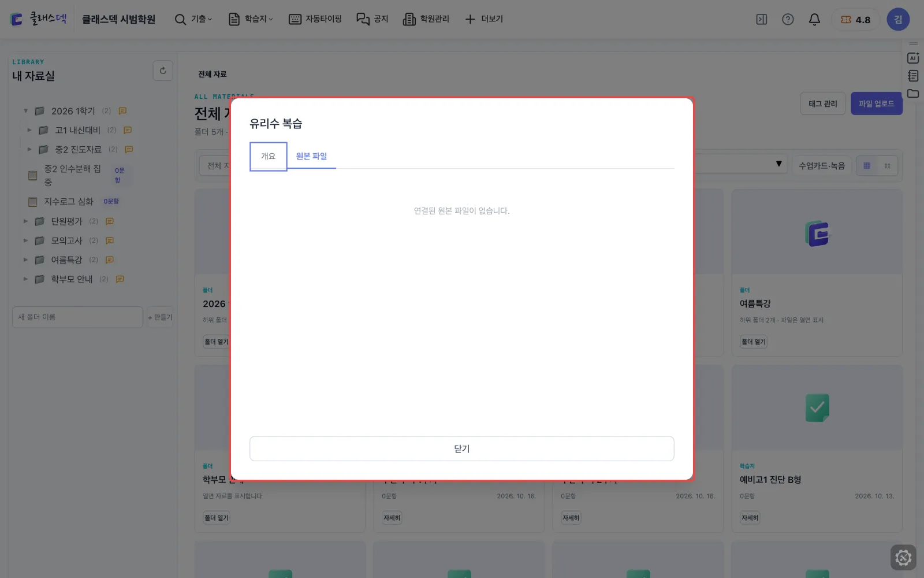
Task: Open the 자동타이핑 keyboard tool
Action: pyautogui.click(x=315, y=19)
